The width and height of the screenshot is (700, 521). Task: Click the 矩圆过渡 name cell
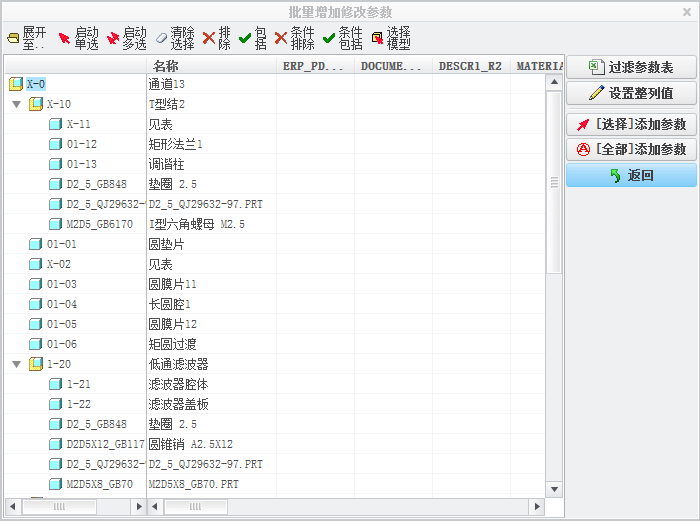211,344
